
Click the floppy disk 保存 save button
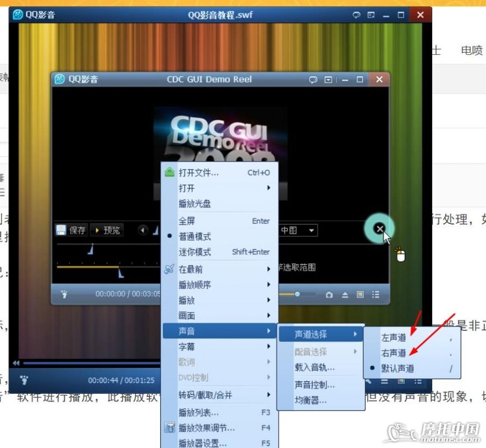71,230
